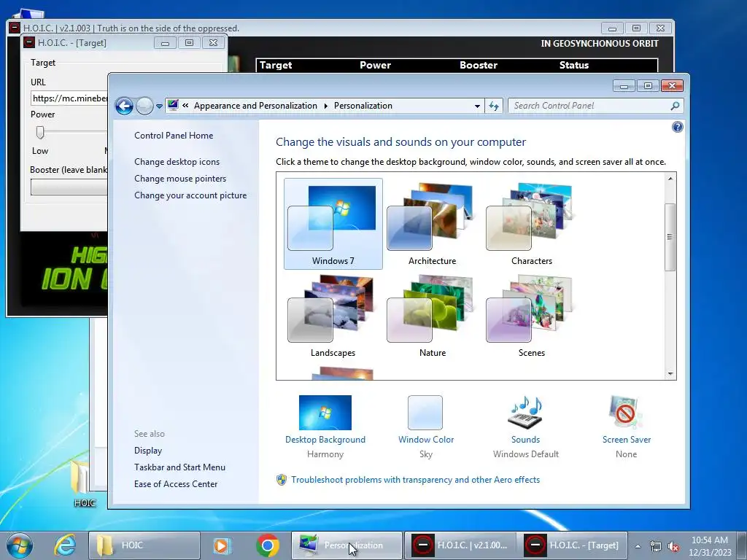Switch to H.O.I.C. [Target] taskbar button
Image resolution: width=747 pixels, height=560 pixels.
(572, 545)
